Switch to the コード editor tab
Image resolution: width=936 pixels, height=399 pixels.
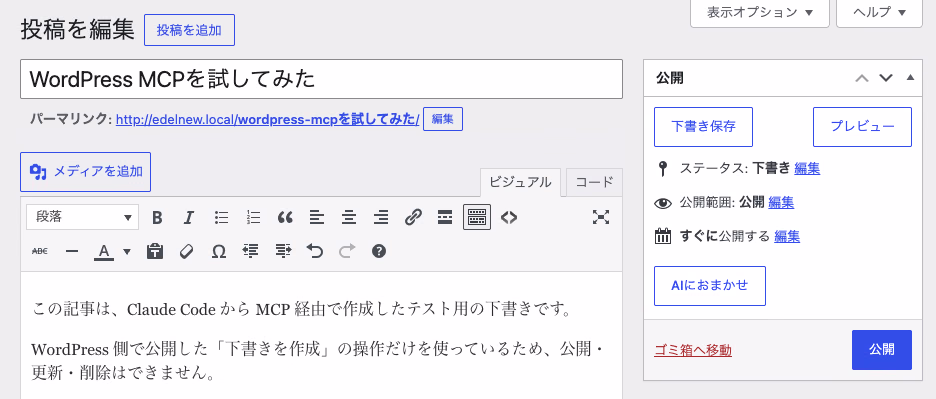pos(594,183)
